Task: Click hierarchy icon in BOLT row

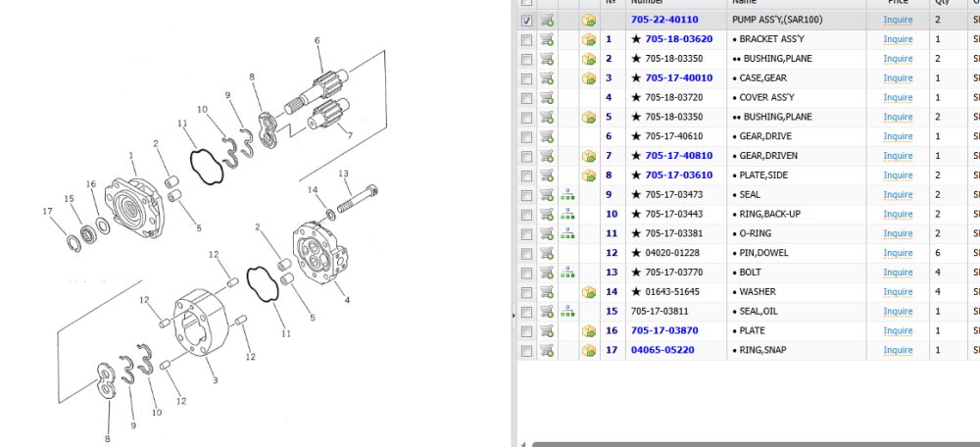Action: click(x=567, y=273)
